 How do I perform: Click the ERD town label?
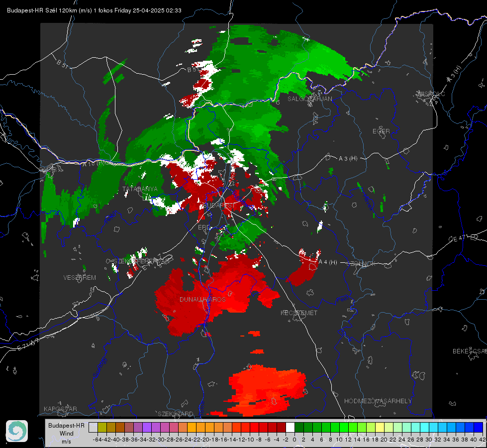[x=204, y=227]
